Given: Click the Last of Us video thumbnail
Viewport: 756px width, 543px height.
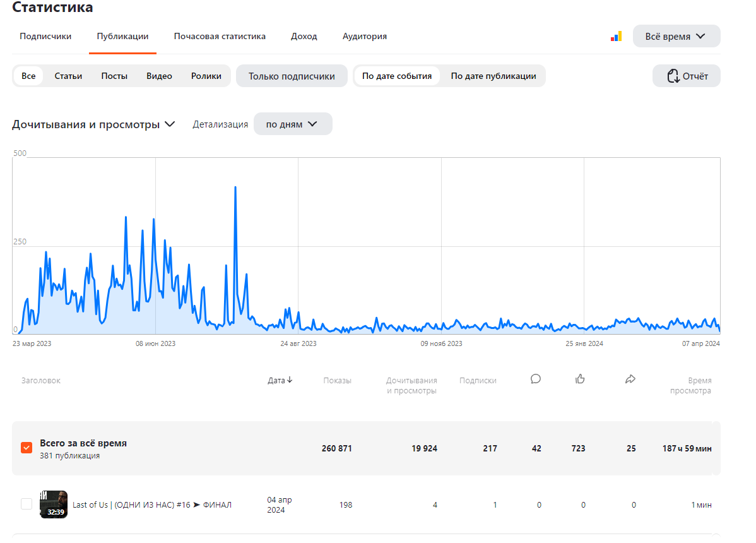Looking at the screenshot, I should click(x=54, y=504).
